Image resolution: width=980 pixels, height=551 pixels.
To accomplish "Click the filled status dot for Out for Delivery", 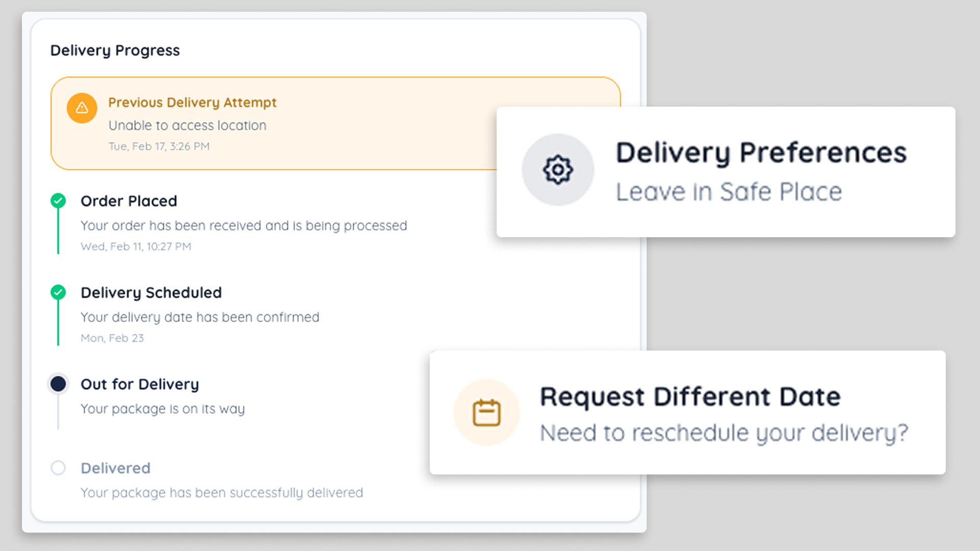I will [x=58, y=384].
